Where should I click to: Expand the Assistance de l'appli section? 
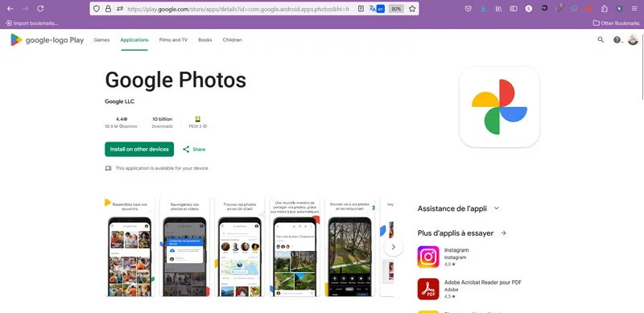497,208
